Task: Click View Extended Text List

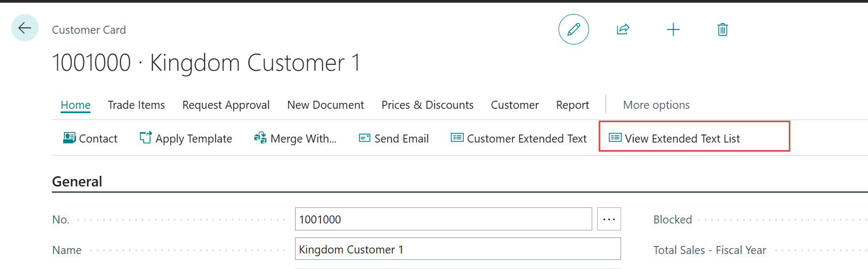Action: 675,139
